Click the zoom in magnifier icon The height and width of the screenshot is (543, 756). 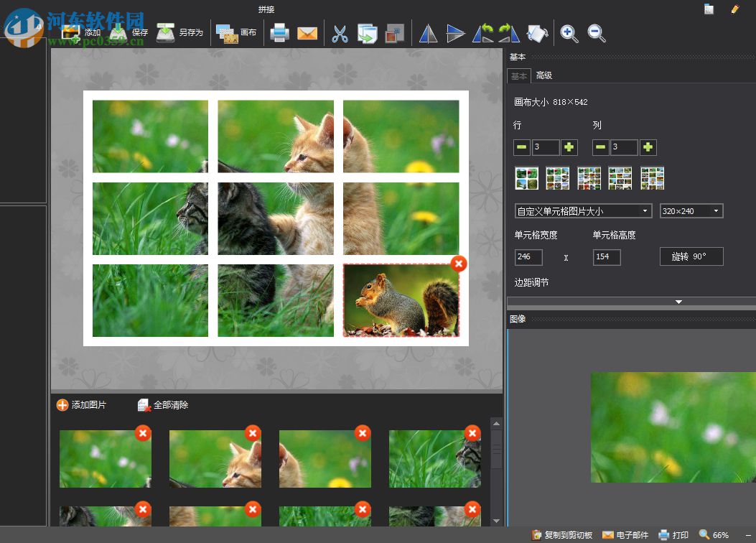point(569,33)
